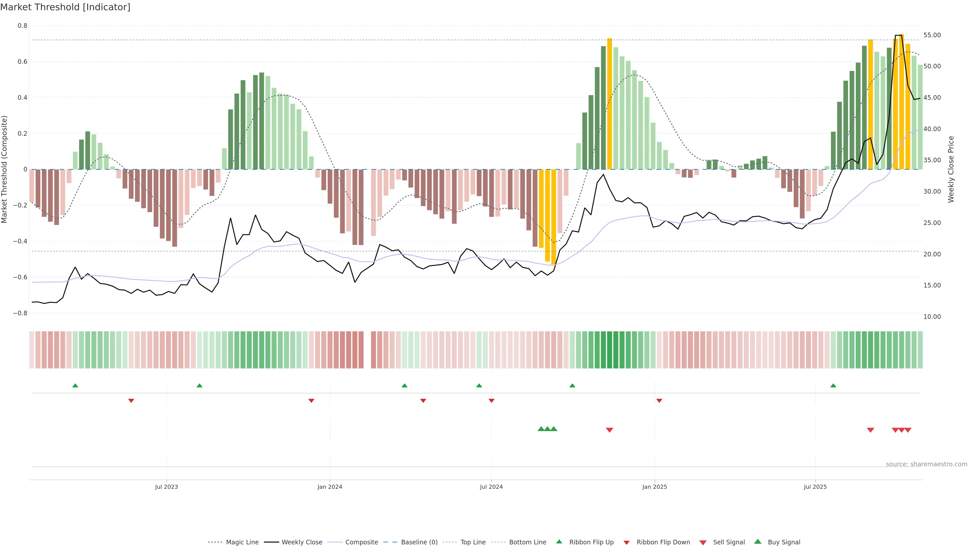This screenshot has width=980, height=551.
Task: Click the green flip-up marker after Jul 2025
Action: click(833, 386)
